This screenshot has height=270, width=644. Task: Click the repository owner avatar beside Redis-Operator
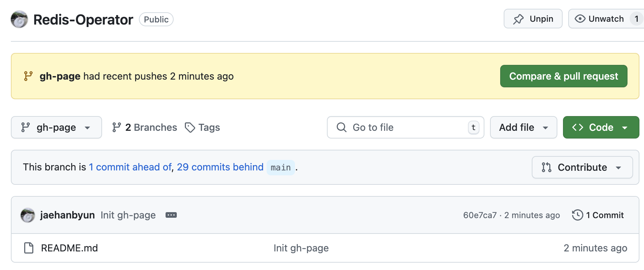19,19
